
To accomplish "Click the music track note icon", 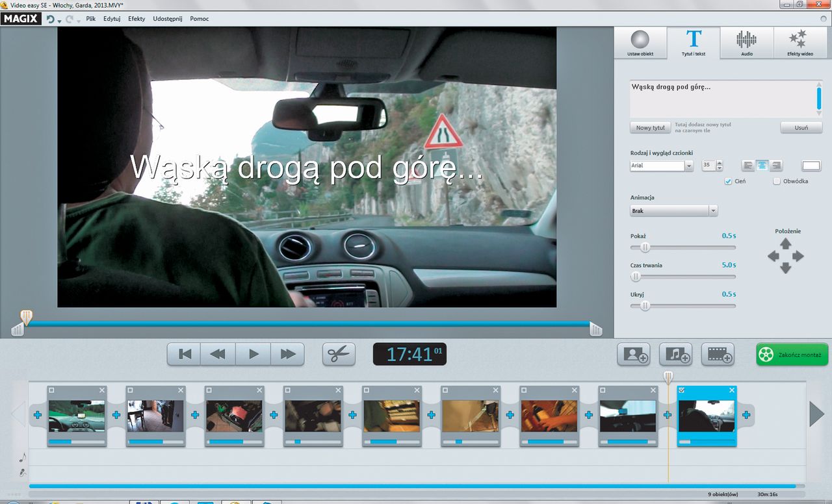I will click(22, 457).
